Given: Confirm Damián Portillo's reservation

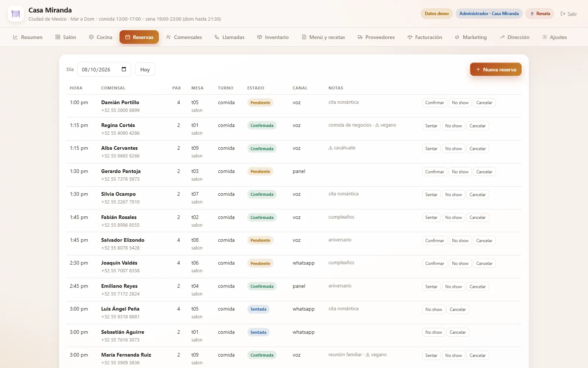Looking at the screenshot, I should coord(435,103).
